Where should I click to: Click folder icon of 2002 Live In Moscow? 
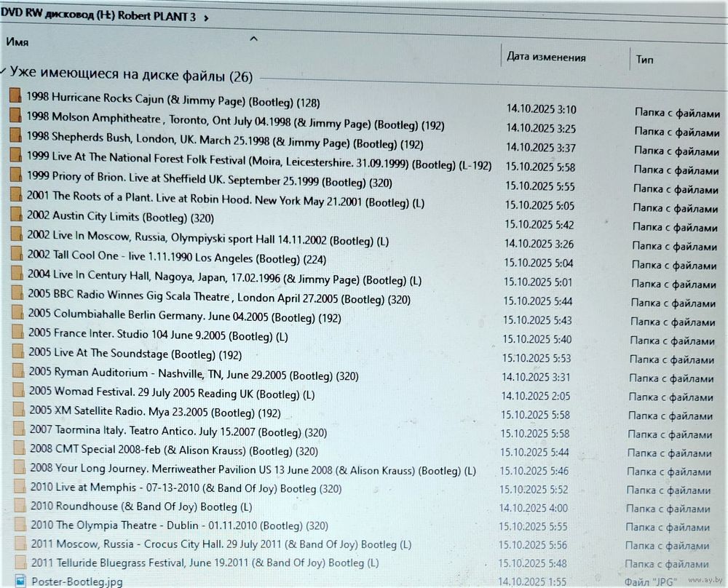pos(17,234)
